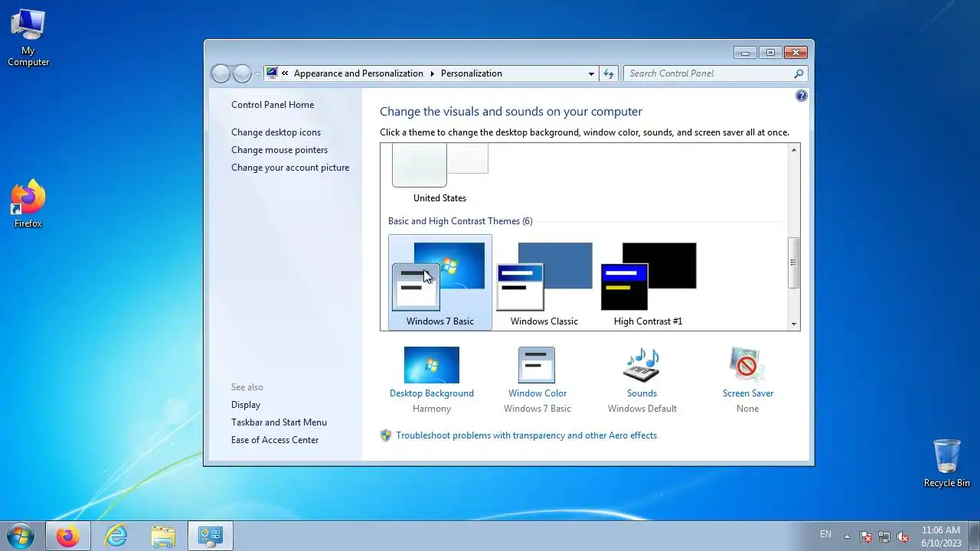980x551 pixels.
Task: Open the Recycle Bin desktop icon
Action: (947, 463)
